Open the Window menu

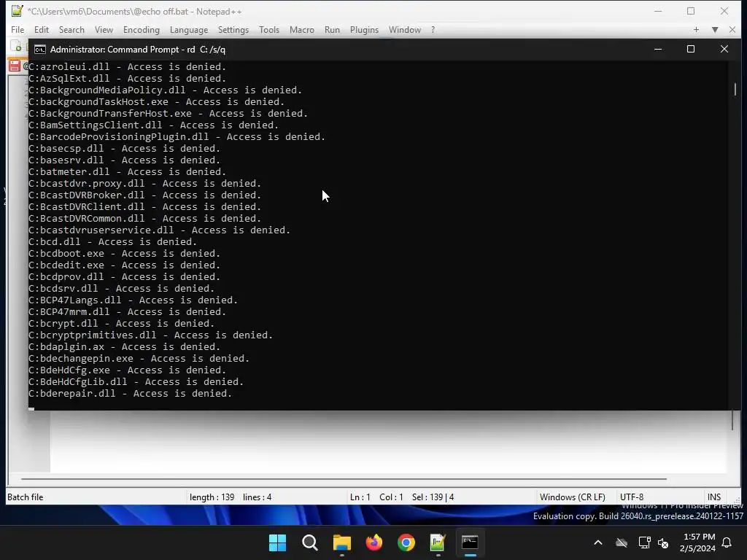point(404,29)
